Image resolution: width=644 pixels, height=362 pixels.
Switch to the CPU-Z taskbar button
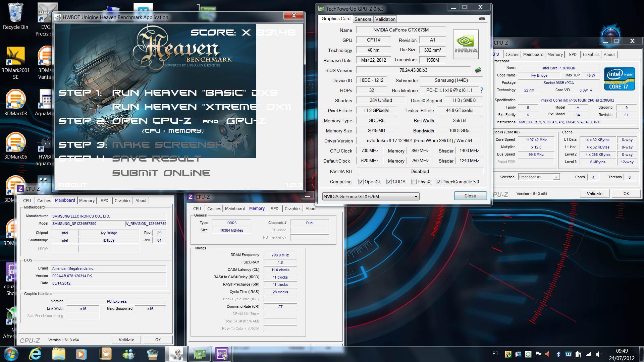222,354
